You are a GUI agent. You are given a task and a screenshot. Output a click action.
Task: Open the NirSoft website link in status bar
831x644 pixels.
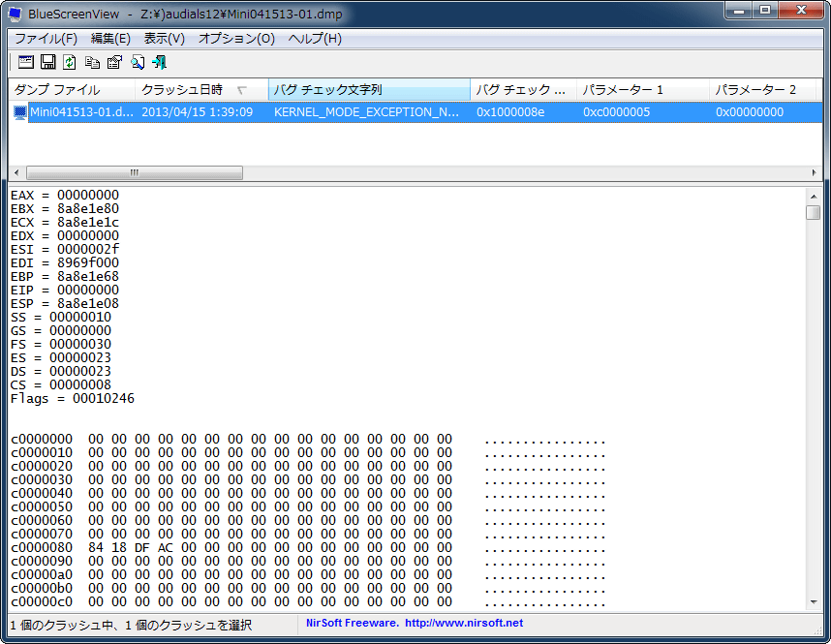[464, 624]
